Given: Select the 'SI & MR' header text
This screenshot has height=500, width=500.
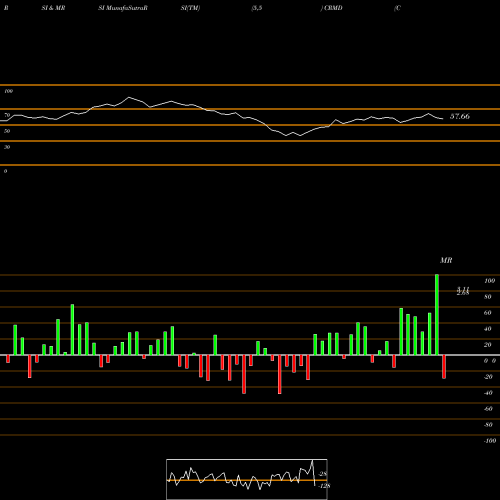Looking at the screenshot, I should click(53, 8).
